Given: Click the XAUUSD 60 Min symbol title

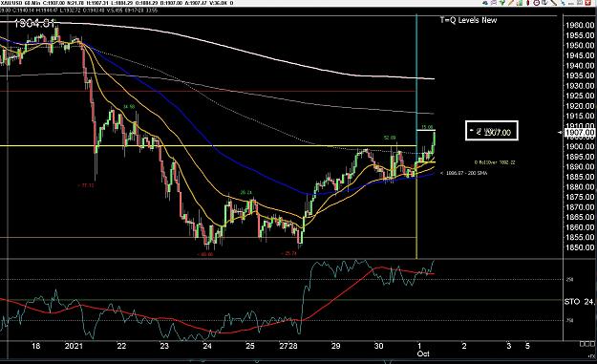Looking at the screenshot, I should click(21, 3).
